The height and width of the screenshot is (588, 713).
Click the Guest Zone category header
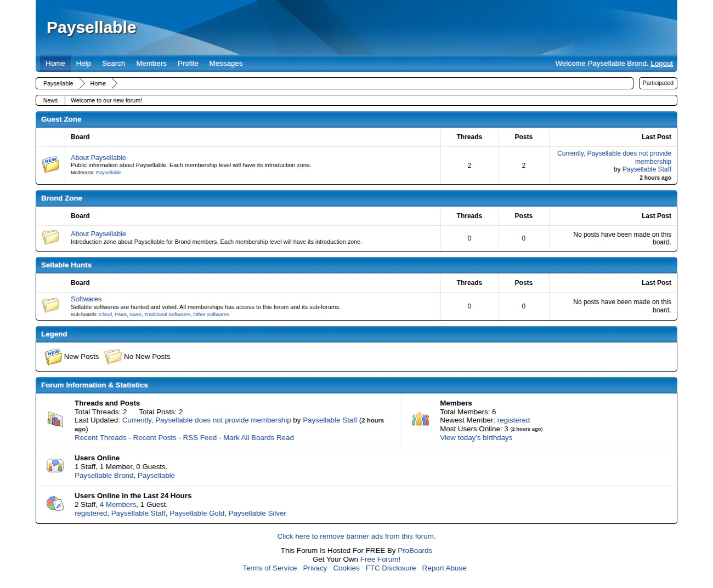tap(356, 119)
